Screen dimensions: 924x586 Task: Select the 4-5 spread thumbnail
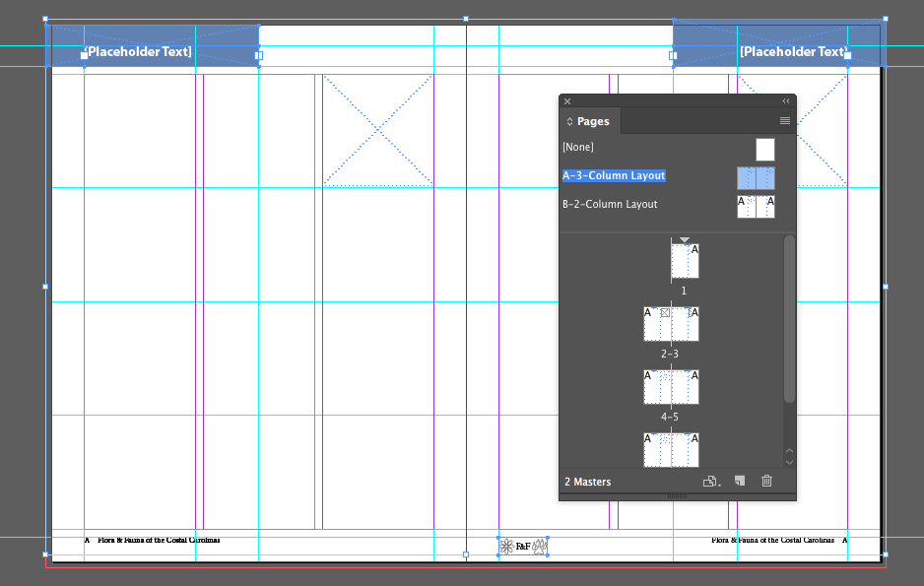(x=671, y=387)
